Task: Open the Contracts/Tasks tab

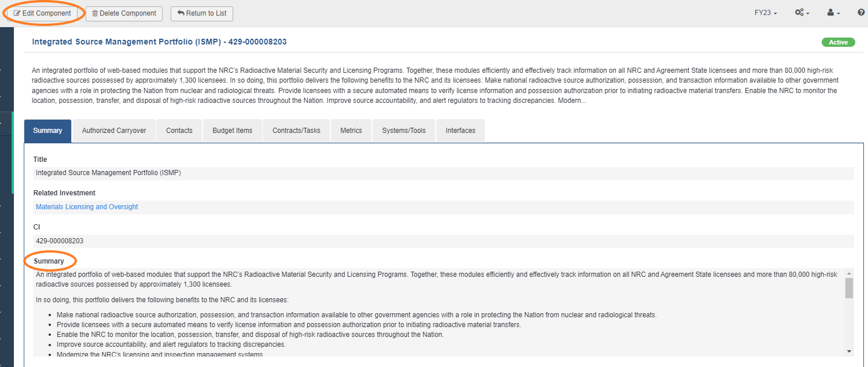Action: coord(296,131)
